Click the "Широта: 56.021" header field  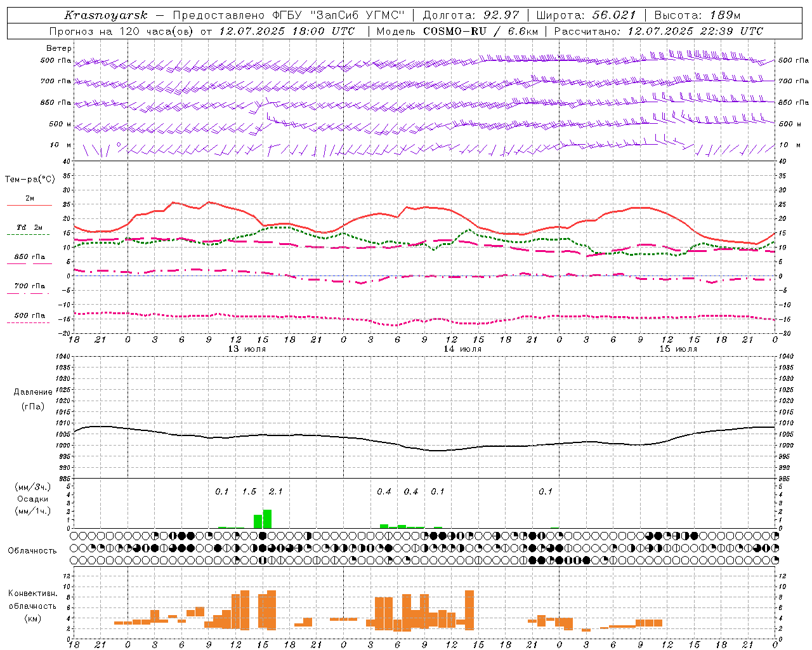point(586,15)
